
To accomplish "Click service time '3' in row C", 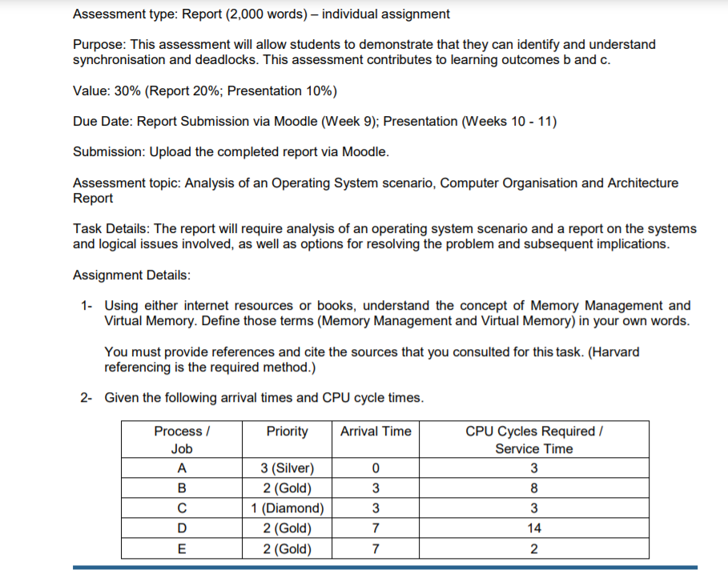I will (534, 508).
